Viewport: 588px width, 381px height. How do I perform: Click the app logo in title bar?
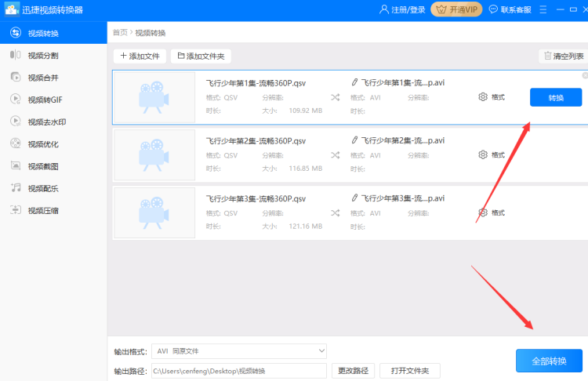click(x=12, y=9)
